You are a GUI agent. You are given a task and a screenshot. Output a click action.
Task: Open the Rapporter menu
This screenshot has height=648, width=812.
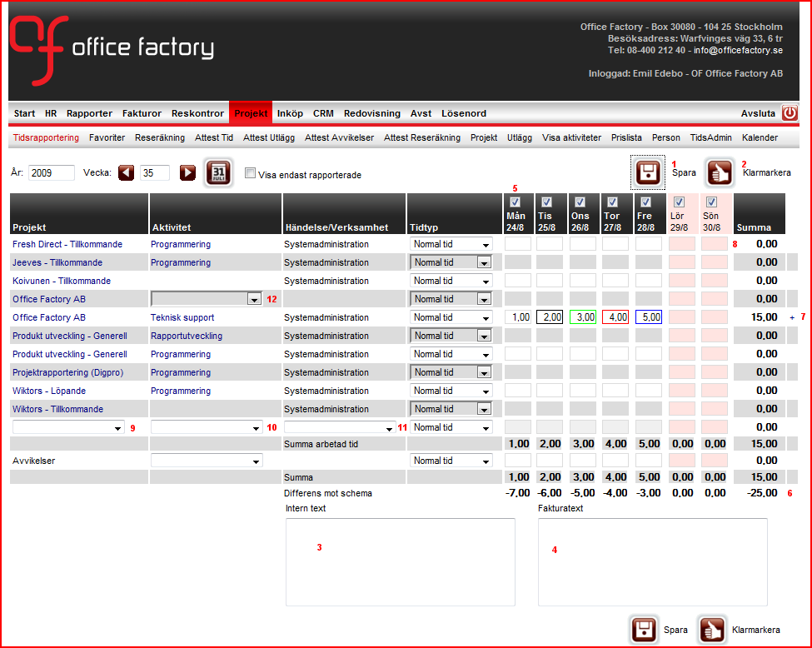[90, 113]
